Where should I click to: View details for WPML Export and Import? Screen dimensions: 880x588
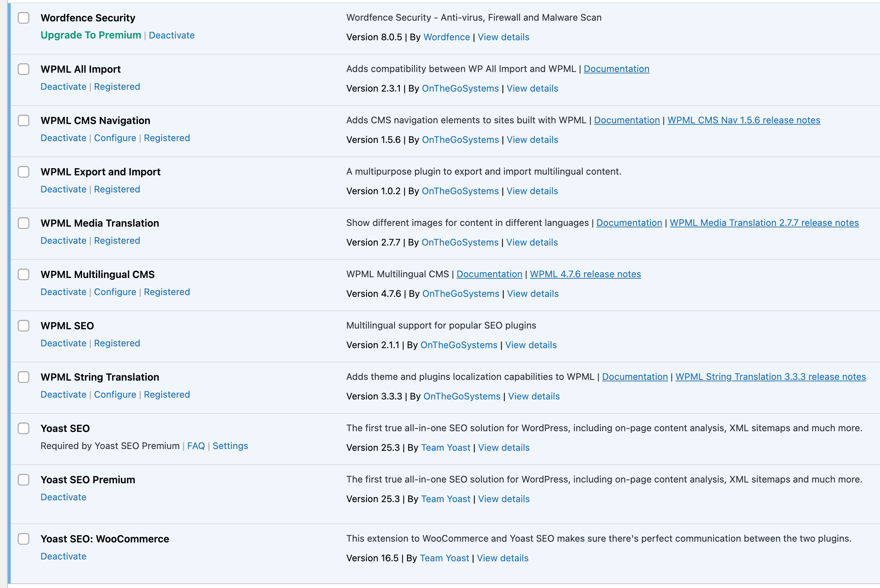(532, 191)
